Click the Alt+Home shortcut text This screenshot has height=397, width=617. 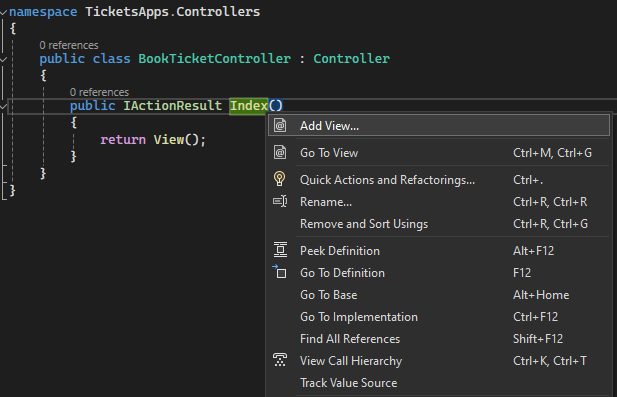(541, 295)
